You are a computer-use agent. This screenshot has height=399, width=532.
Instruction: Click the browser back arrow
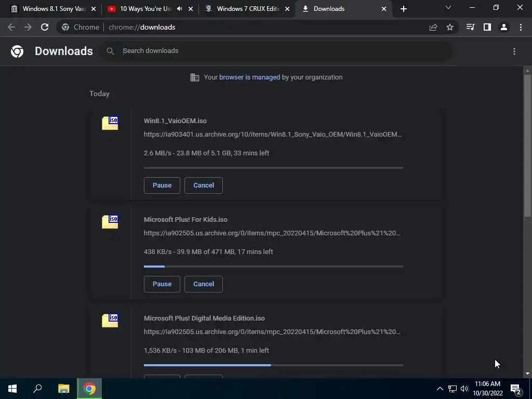(11, 27)
